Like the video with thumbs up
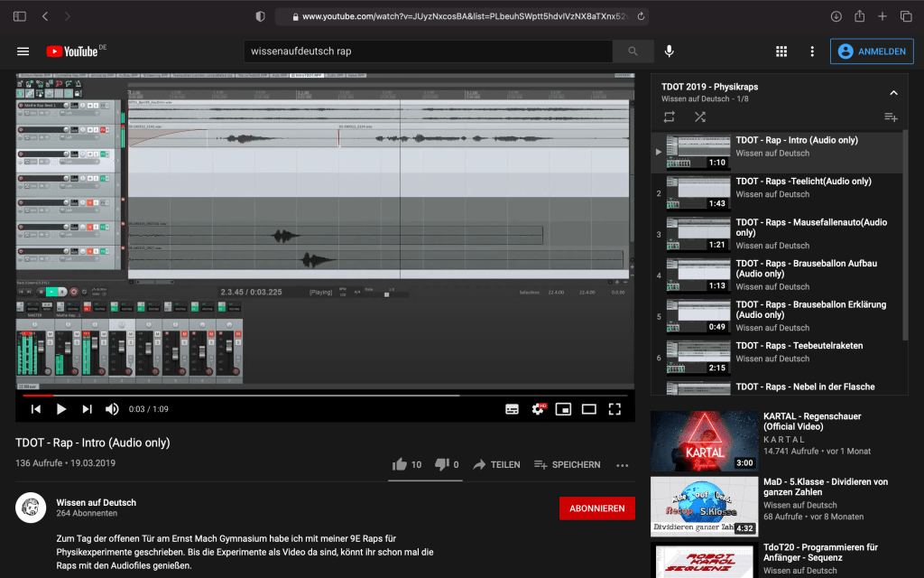This screenshot has height=578, width=924. pyautogui.click(x=400, y=464)
